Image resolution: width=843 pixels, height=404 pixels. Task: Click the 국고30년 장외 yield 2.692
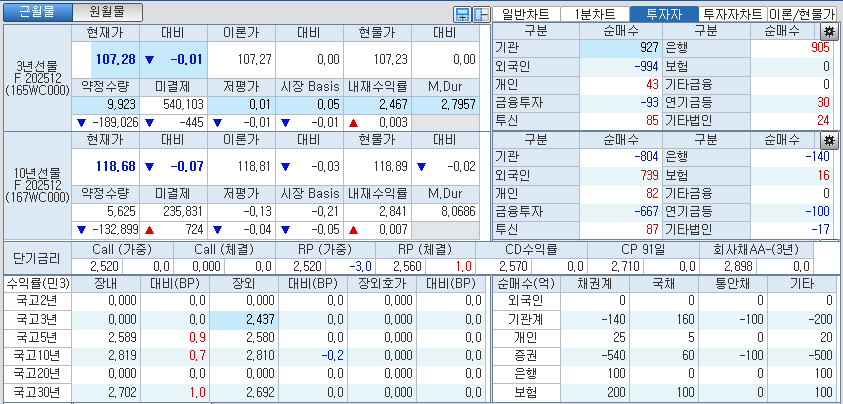260,392
